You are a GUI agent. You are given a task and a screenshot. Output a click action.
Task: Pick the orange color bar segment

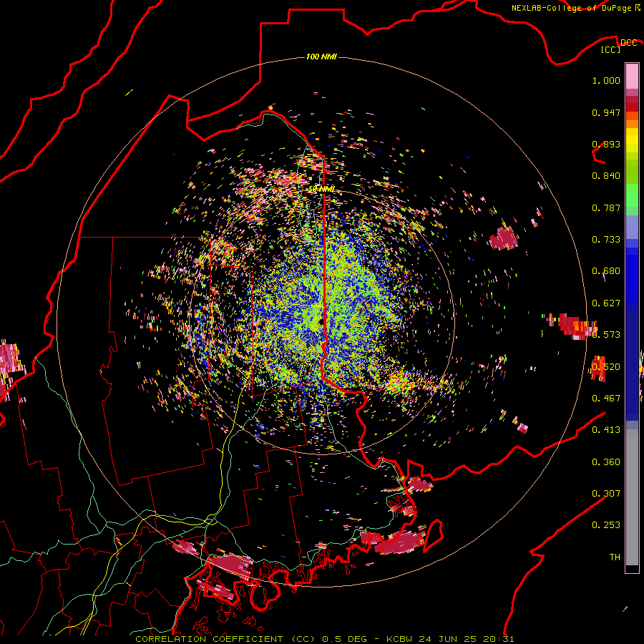(x=632, y=124)
